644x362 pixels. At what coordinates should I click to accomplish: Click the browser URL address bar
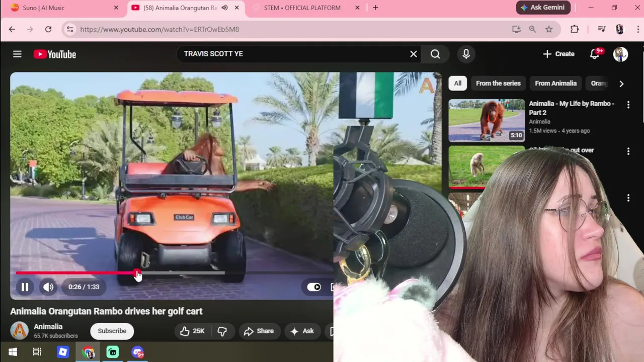pyautogui.click(x=294, y=29)
